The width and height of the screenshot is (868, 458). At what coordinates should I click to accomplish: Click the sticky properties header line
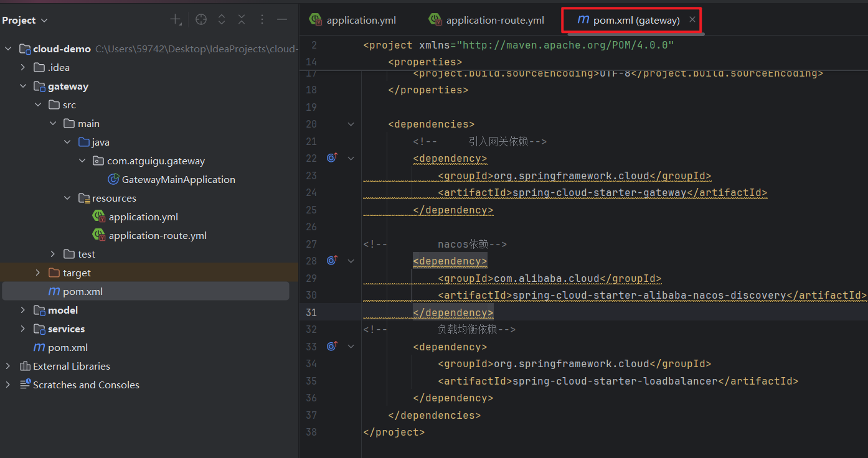point(425,62)
